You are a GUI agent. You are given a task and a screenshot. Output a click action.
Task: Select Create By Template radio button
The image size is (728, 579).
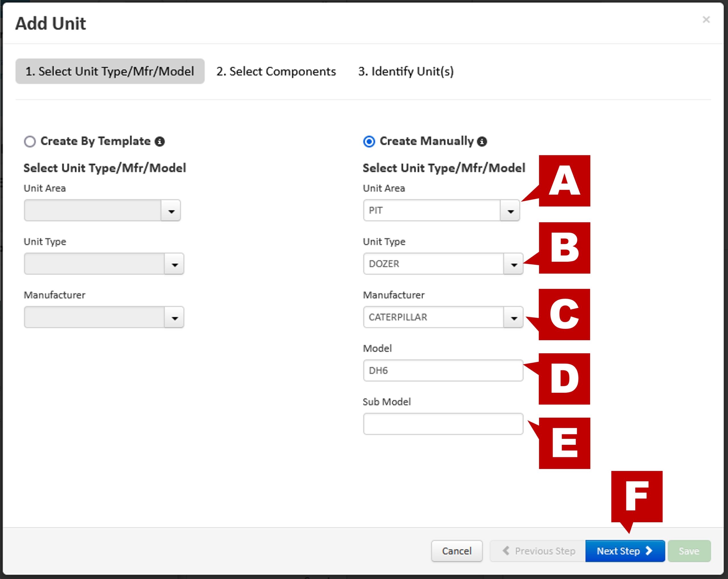30,141
